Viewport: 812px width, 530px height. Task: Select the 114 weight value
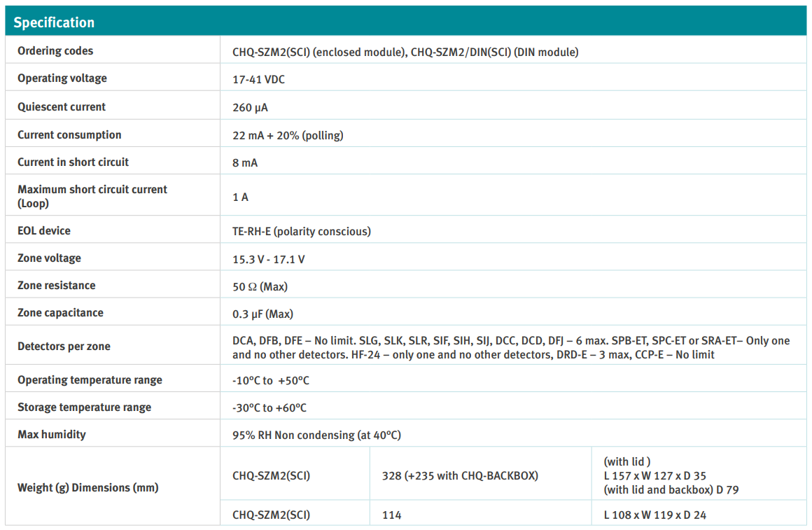391,515
